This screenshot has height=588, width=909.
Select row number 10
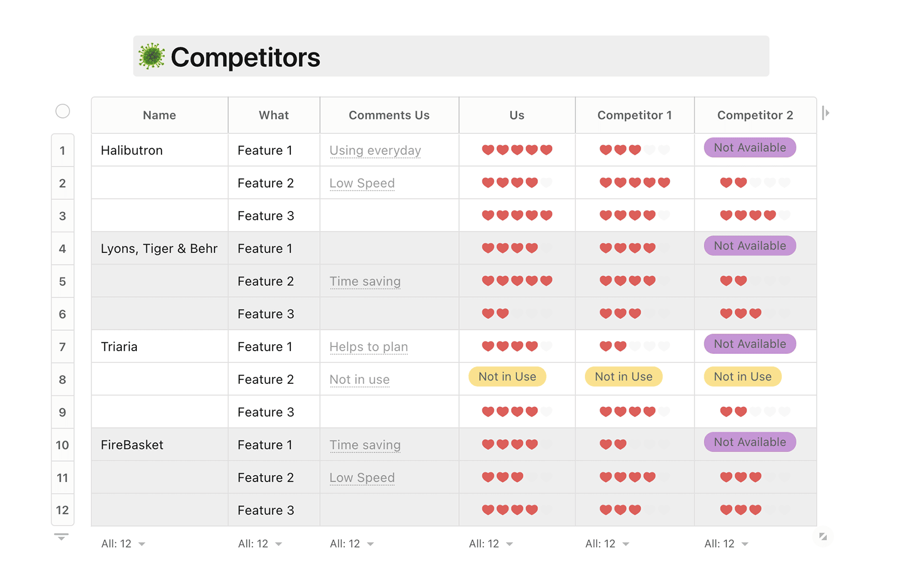pyautogui.click(x=63, y=445)
